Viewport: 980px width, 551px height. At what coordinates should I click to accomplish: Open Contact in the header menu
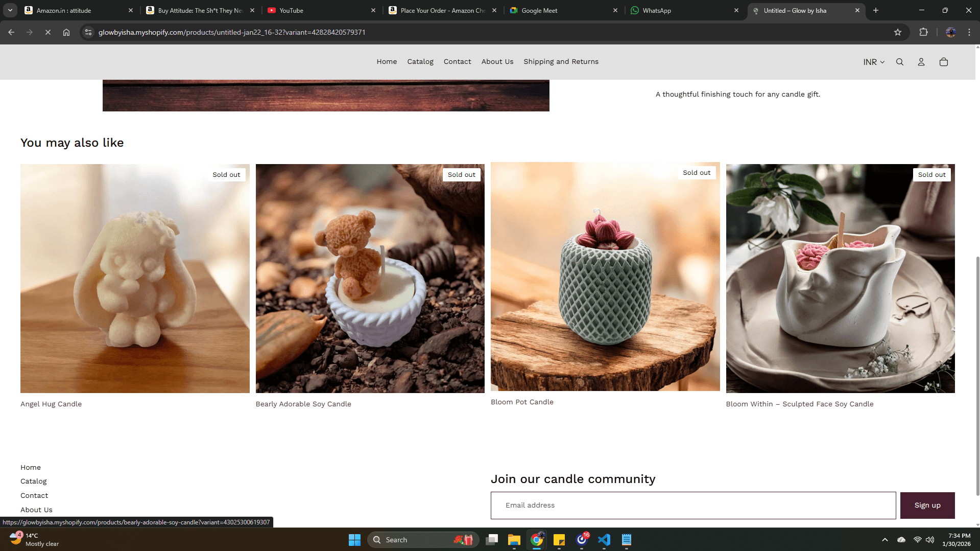tap(458, 62)
